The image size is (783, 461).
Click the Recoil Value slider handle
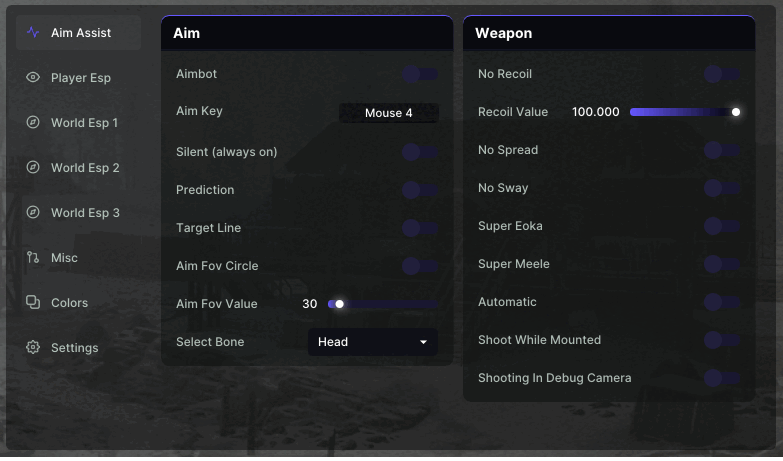click(736, 112)
